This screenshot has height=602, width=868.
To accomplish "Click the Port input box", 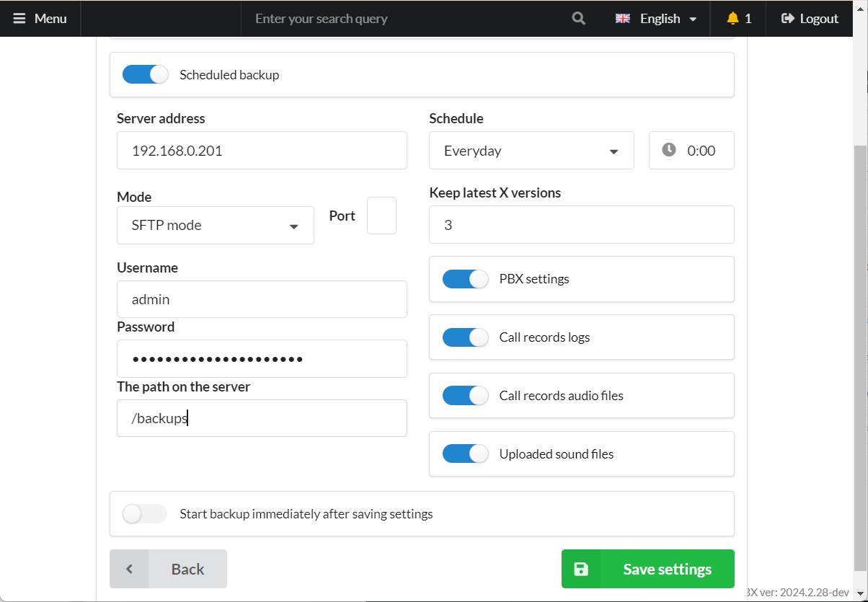I will (x=381, y=216).
